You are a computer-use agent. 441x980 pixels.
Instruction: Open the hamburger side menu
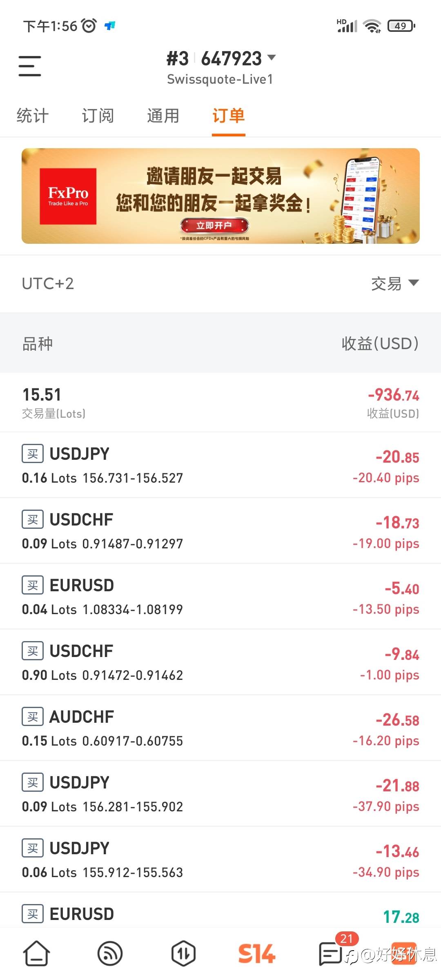pyautogui.click(x=30, y=66)
